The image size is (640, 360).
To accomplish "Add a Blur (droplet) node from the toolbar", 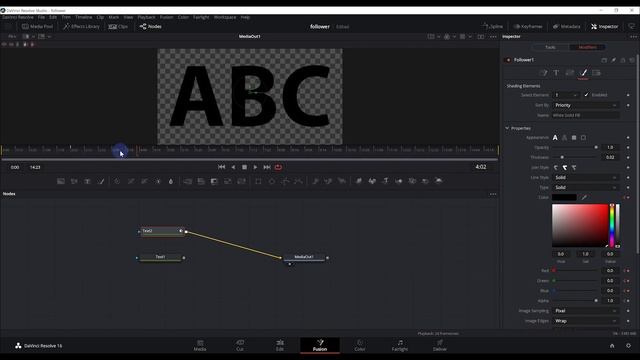I will coord(171,181).
